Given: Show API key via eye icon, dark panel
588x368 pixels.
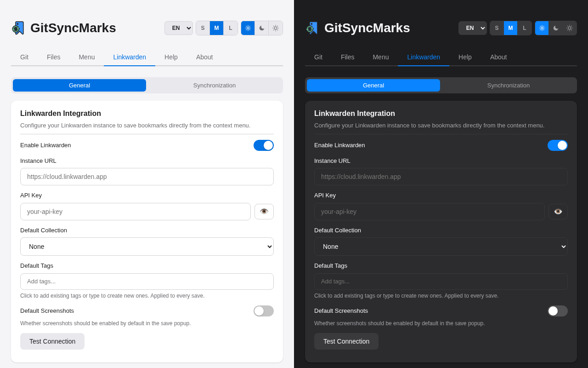Looking at the screenshot, I should pos(558,212).
